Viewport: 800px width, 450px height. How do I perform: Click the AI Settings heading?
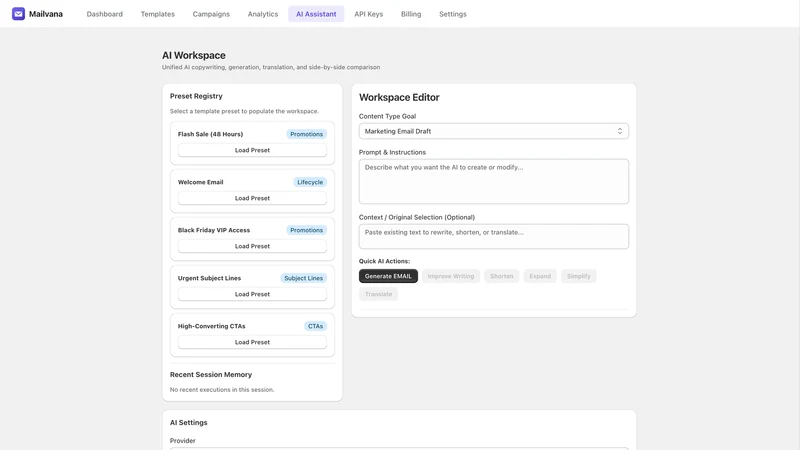(189, 422)
